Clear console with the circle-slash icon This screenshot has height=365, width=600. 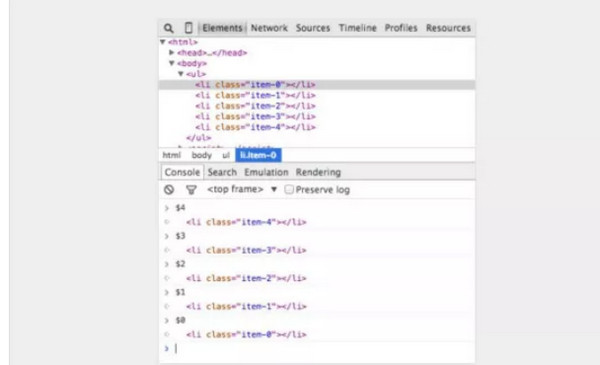[169, 189]
